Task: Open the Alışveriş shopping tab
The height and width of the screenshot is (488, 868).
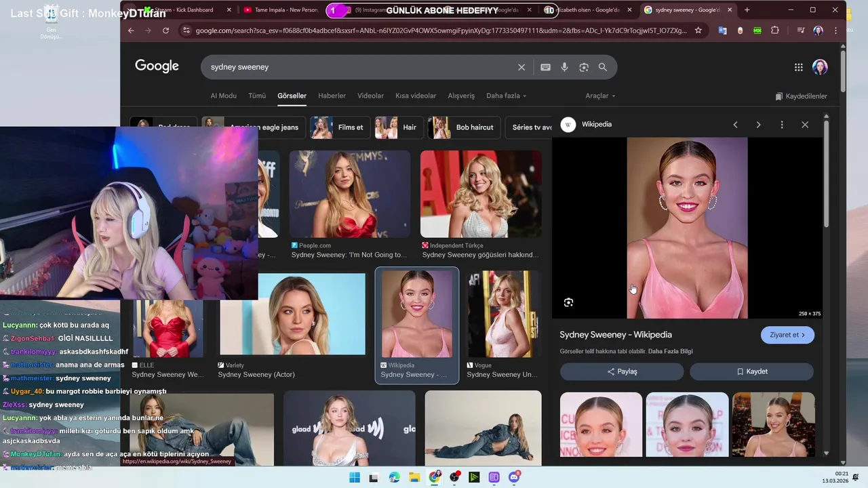Action: 461,96
